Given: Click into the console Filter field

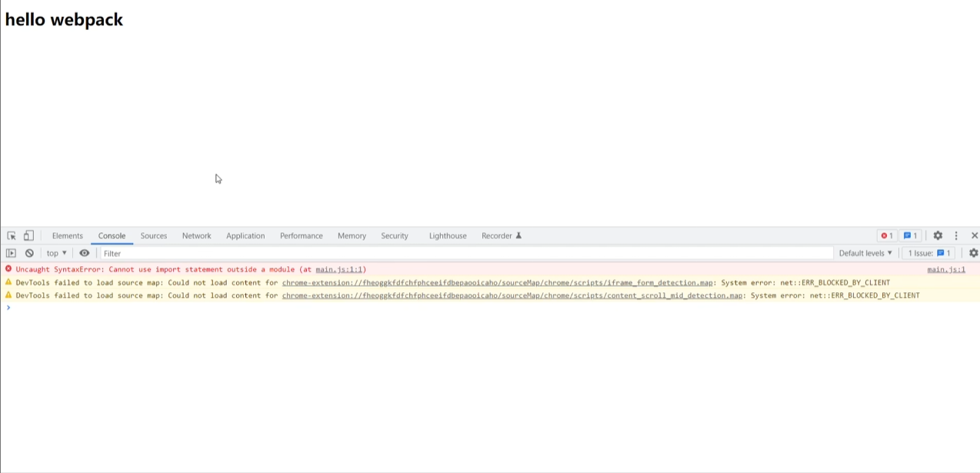Looking at the screenshot, I should tap(462, 253).
